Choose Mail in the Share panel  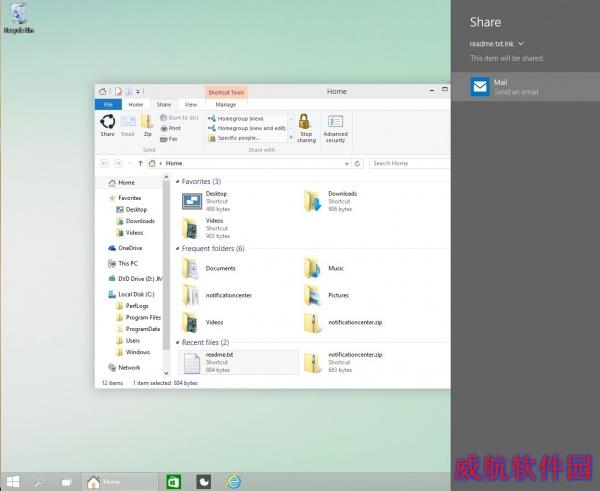click(525, 87)
